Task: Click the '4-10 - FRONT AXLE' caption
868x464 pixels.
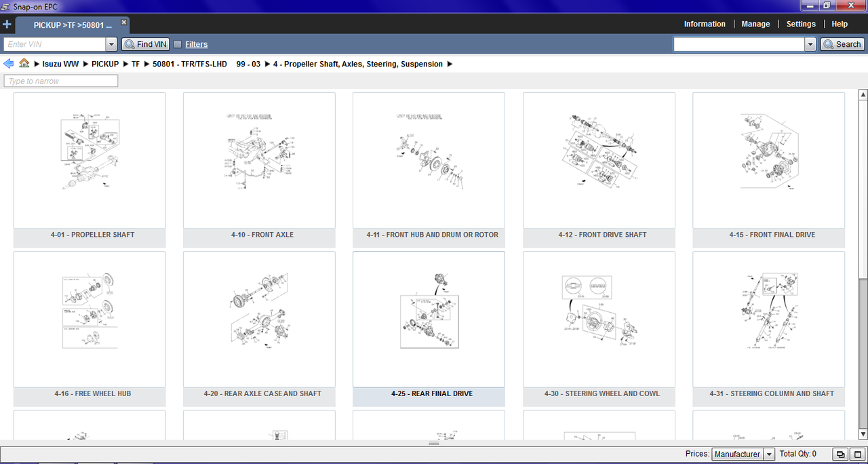Action: (x=262, y=235)
